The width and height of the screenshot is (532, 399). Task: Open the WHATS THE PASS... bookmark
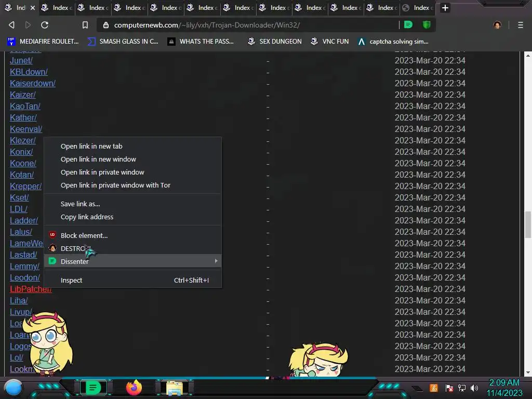tap(201, 42)
